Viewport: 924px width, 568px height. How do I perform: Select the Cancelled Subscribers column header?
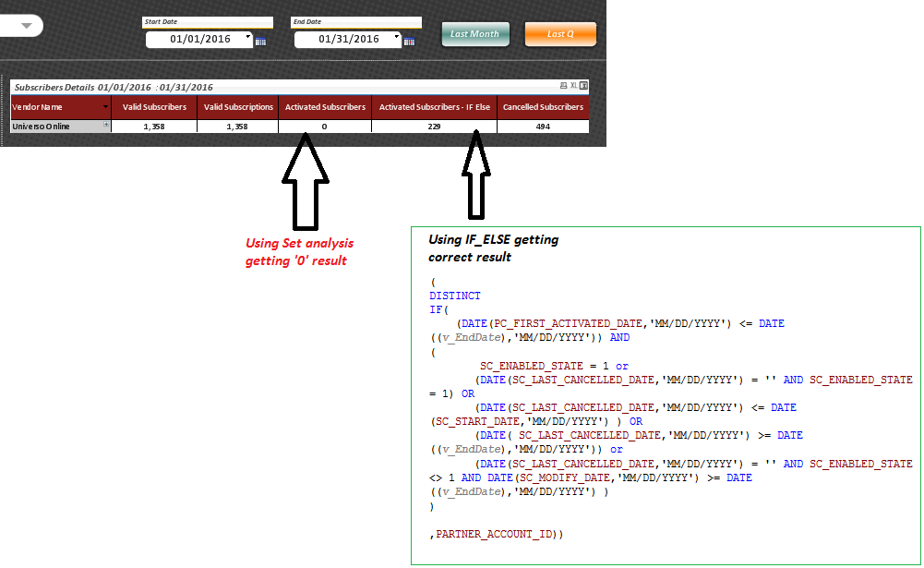[x=543, y=107]
